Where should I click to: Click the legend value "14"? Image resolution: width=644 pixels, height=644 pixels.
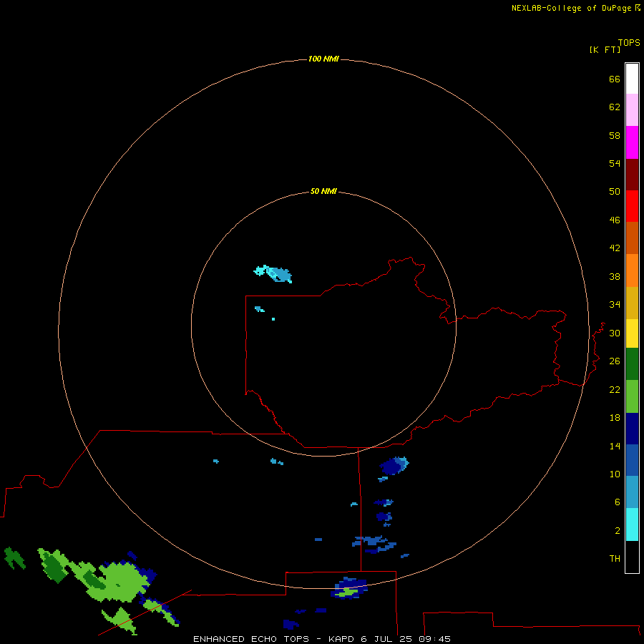615,446
